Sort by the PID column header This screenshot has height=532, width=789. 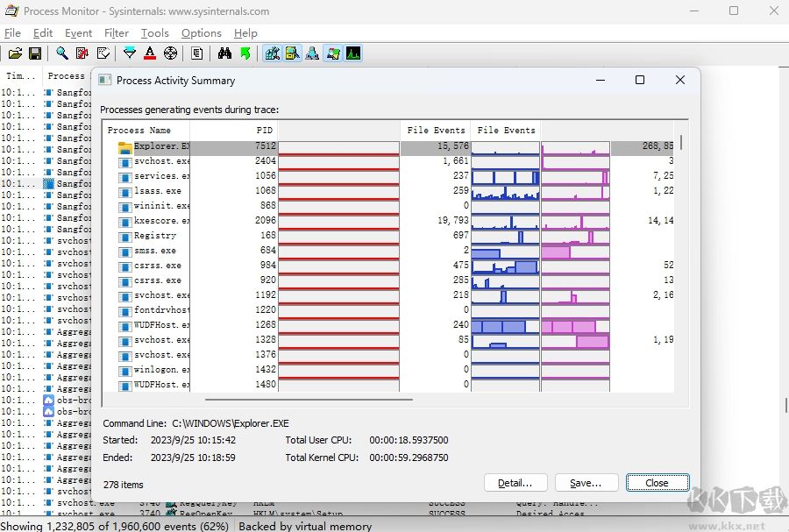click(263, 130)
